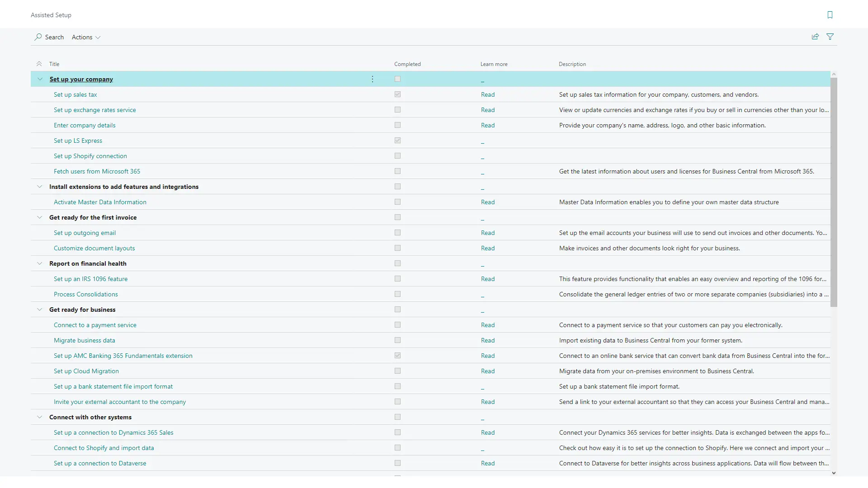The height and width of the screenshot is (488, 868).
Task: Click the Search magnifier icon
Action: 38,37
